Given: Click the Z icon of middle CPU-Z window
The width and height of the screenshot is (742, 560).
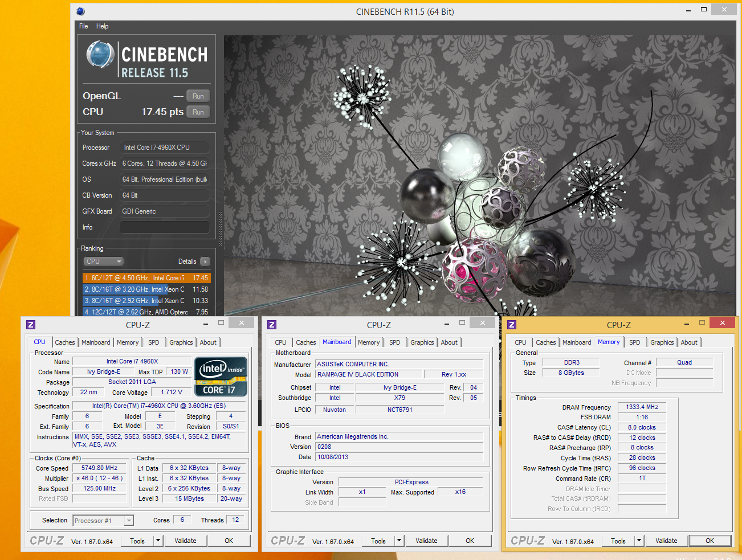Looking at the screenshot, I should pos(272,324).
